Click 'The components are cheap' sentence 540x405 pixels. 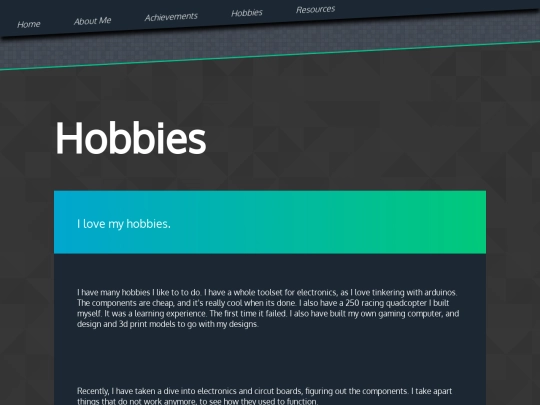(x=126, y=303)
